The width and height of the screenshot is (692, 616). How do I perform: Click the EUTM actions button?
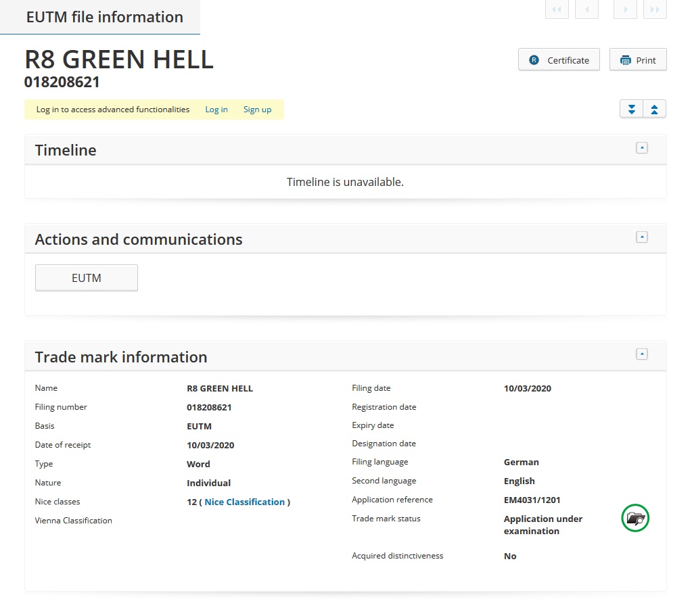(x=87, y=278)
